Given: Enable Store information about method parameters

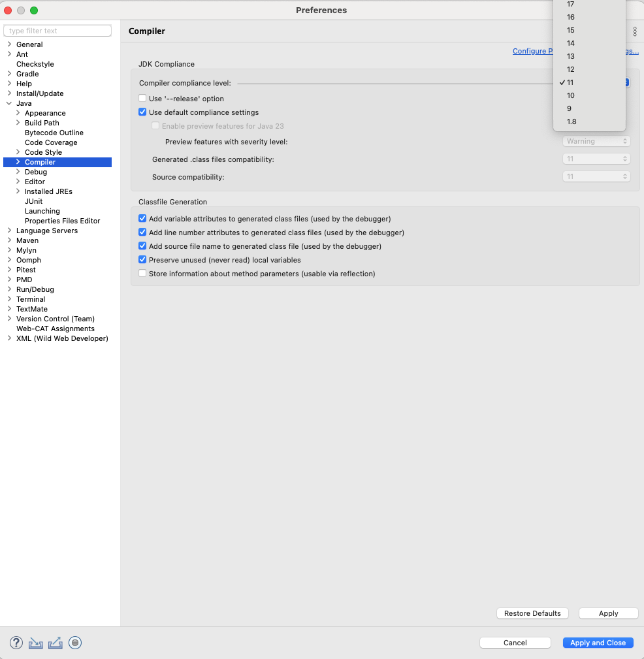Looking at the screenshot, I should (x=142, y=274).
